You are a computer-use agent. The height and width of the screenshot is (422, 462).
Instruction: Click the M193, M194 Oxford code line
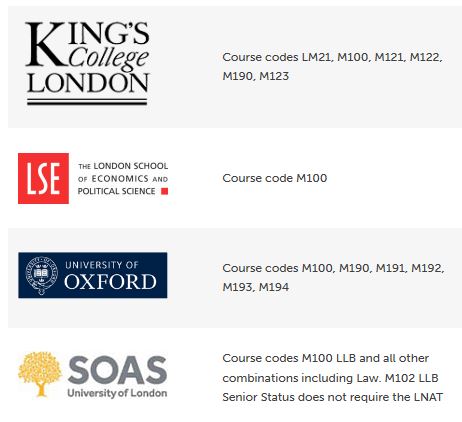tap(256, 287)
